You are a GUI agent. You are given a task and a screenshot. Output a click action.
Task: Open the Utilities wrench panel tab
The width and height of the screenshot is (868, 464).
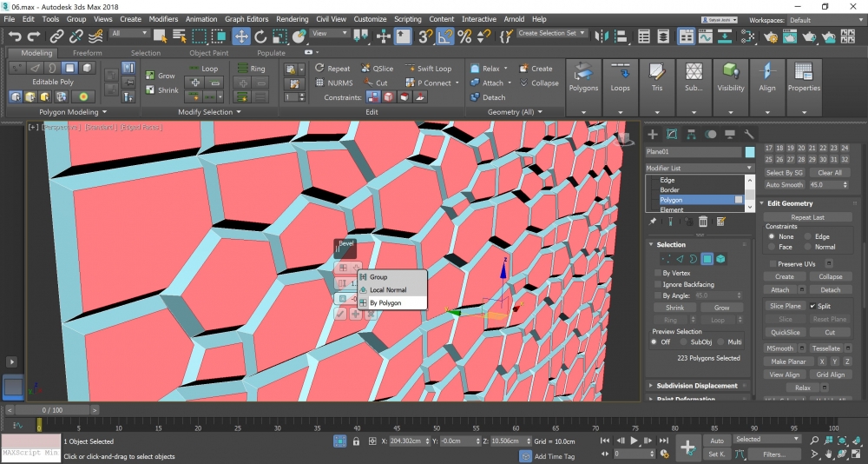(x=750, y=134)
